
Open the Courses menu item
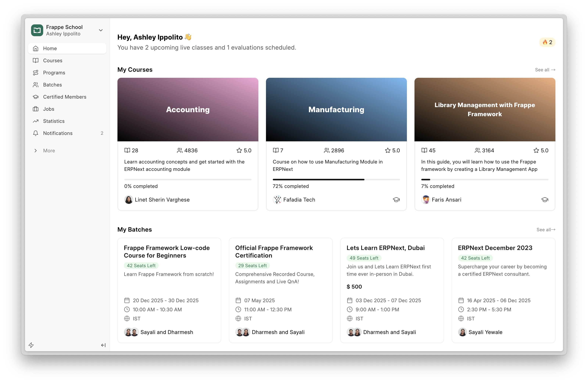(53, 61)
